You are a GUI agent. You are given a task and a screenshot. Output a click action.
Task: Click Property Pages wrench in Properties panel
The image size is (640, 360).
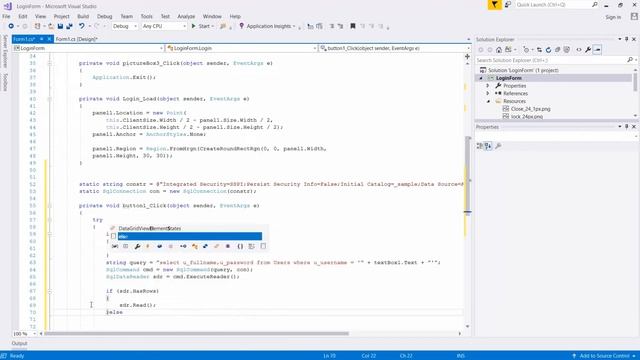[x=498, y=146]
